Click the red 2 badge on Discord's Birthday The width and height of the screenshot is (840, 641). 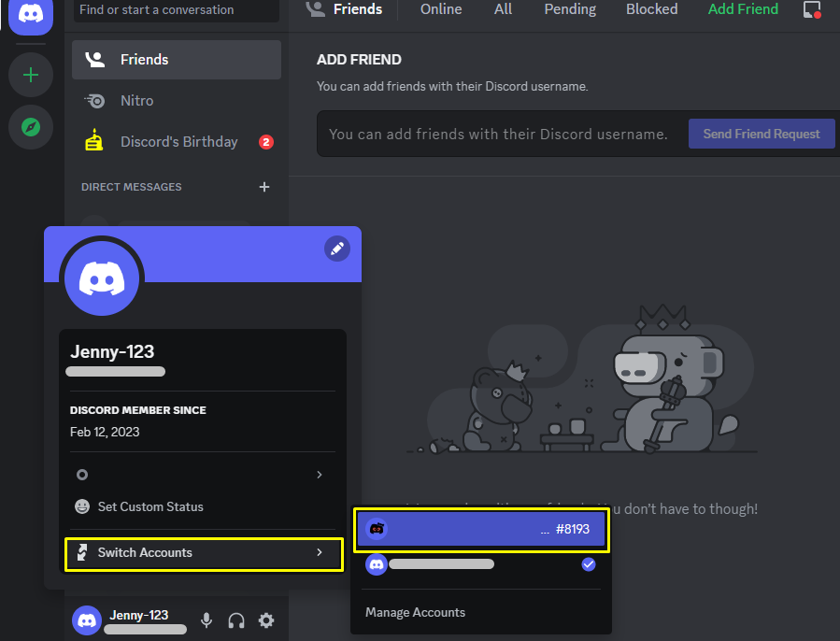pos(266,142)
